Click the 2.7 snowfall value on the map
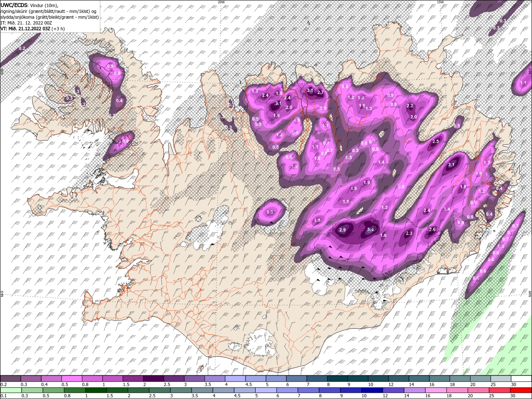Viewport: 532px width, 399px height. (320, 92)
